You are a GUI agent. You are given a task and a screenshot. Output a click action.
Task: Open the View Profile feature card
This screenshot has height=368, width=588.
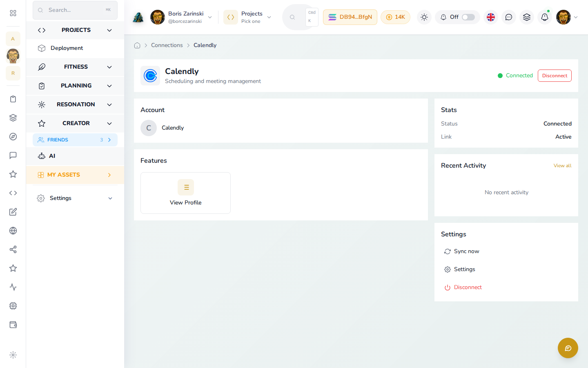[x=185, y=193]
